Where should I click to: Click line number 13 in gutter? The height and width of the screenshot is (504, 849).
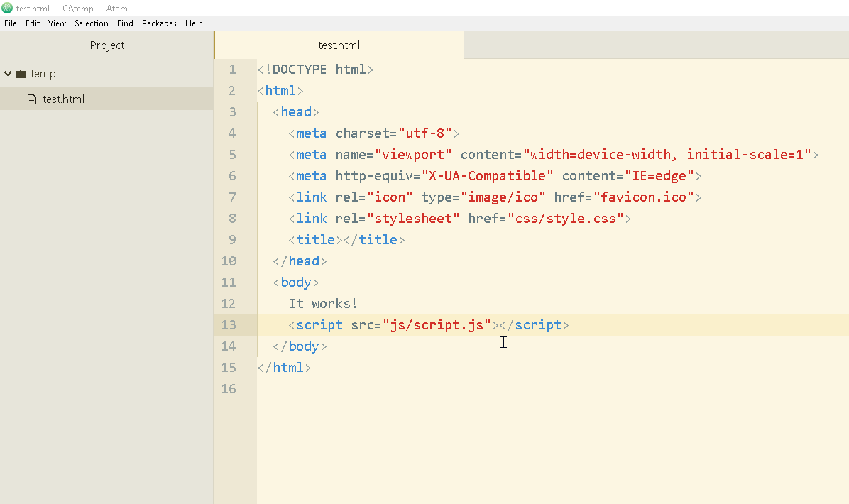(x=229, y=325)
